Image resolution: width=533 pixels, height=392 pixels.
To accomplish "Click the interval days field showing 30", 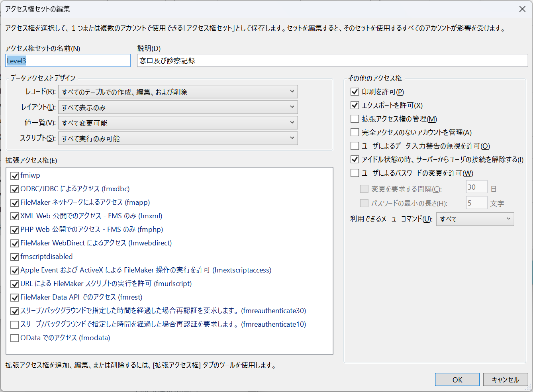I will (x=477, y=187).
